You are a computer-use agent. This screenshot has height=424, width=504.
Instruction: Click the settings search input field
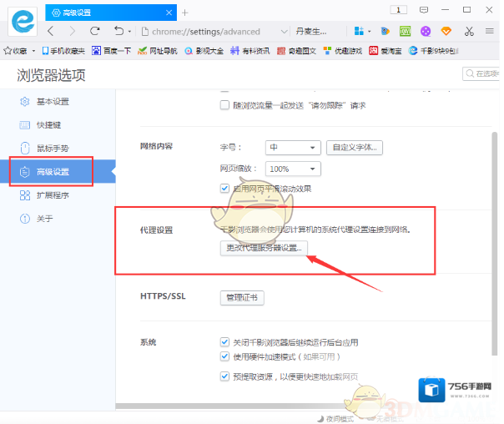point(484,74)
